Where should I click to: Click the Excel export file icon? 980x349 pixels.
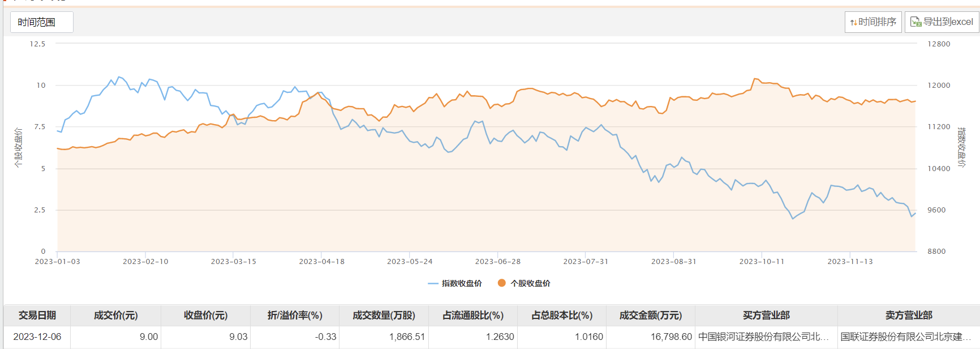915,22
